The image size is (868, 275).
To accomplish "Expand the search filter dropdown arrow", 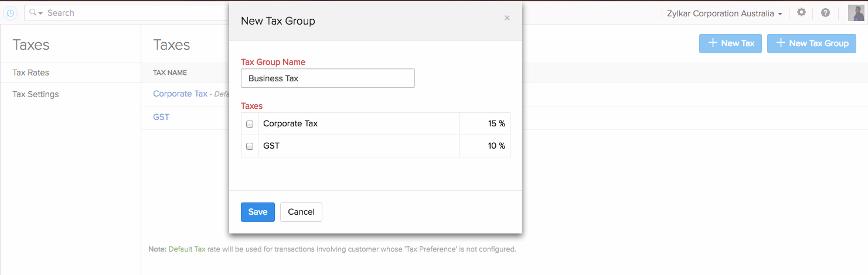I will click(x=41, y=13).
